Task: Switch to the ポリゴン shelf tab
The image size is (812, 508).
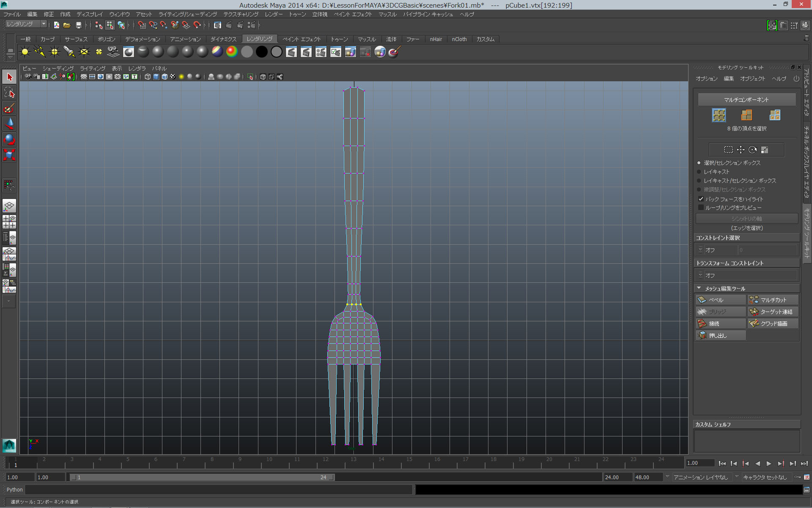Action: click(106, 39)
